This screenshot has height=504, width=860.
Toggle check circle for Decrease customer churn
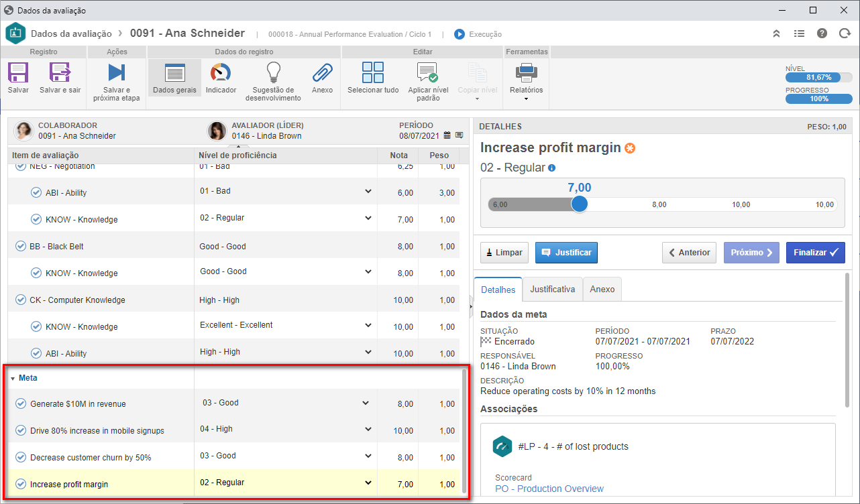coord(20,457)
